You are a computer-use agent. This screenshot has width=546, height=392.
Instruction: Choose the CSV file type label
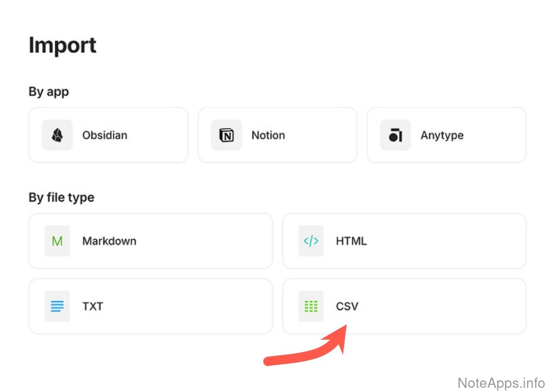click(347, 306)
